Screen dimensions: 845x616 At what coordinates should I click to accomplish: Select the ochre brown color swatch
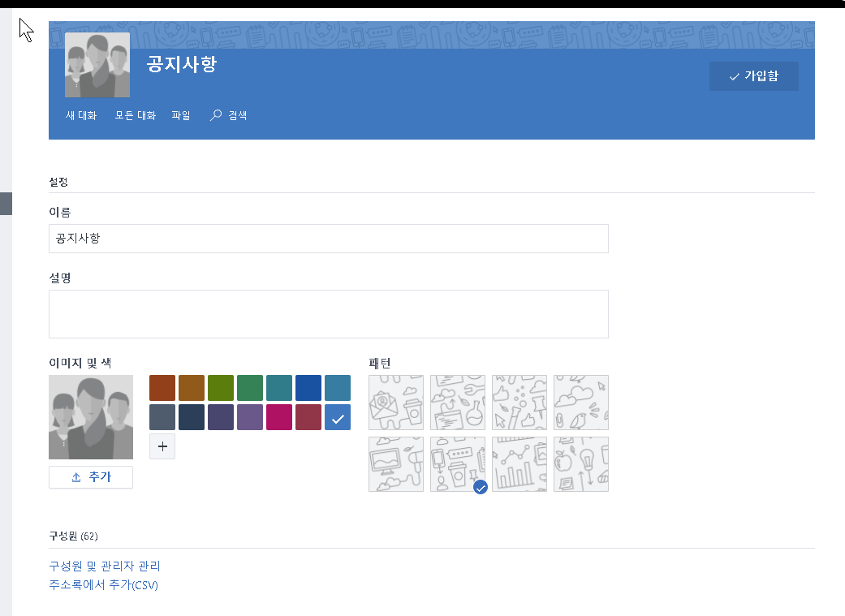(192, 388)
